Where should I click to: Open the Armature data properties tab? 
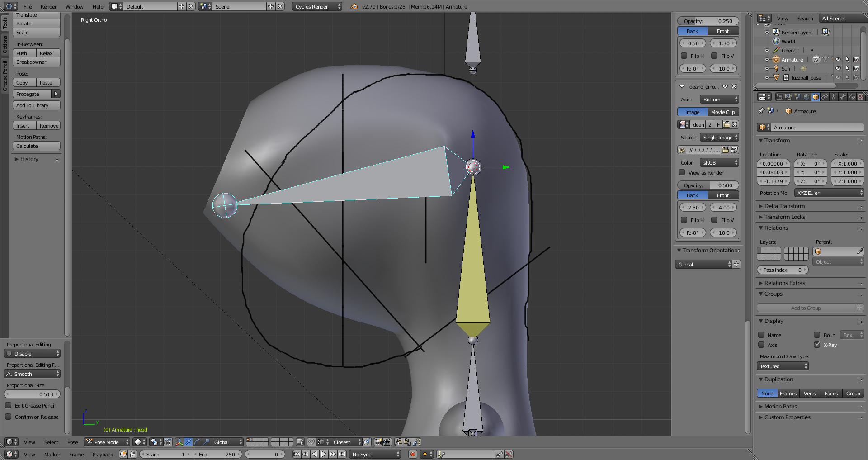pyautogui.click(x=834, y=97)
